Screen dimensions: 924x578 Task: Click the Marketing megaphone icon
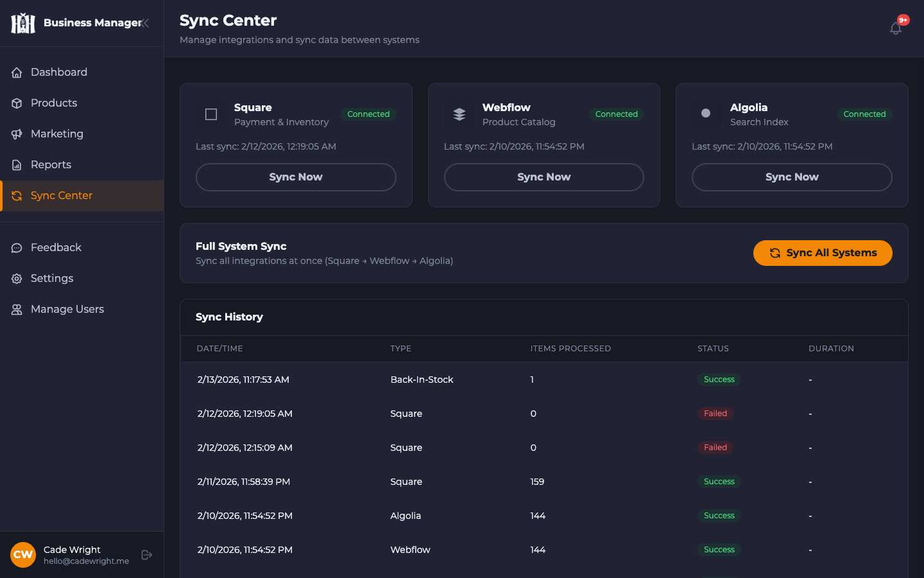(x=17, y=134)
